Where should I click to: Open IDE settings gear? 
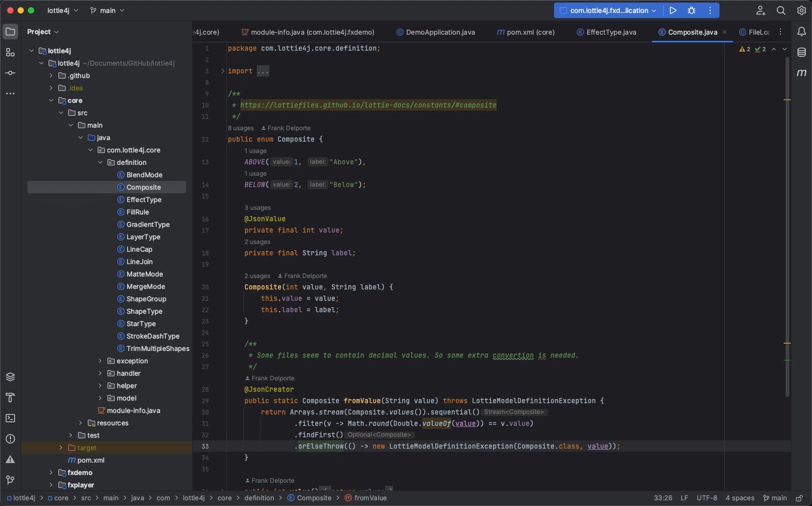click(x=802, y=10)
